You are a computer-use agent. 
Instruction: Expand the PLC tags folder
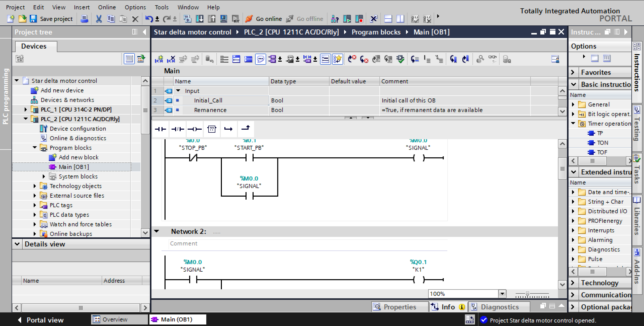[35, 205]
